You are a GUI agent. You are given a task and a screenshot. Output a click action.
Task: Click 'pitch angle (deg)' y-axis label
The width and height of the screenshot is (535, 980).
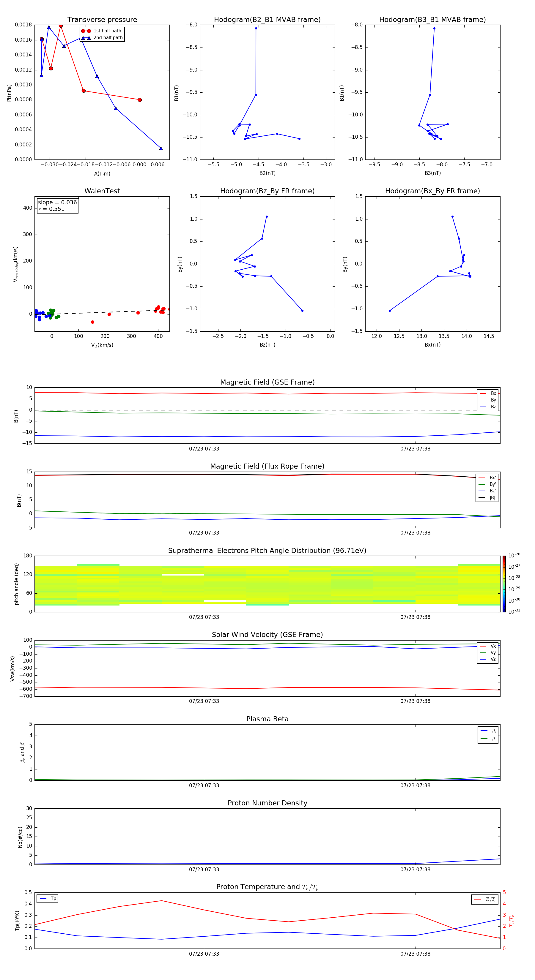click(x=16, y=584)
